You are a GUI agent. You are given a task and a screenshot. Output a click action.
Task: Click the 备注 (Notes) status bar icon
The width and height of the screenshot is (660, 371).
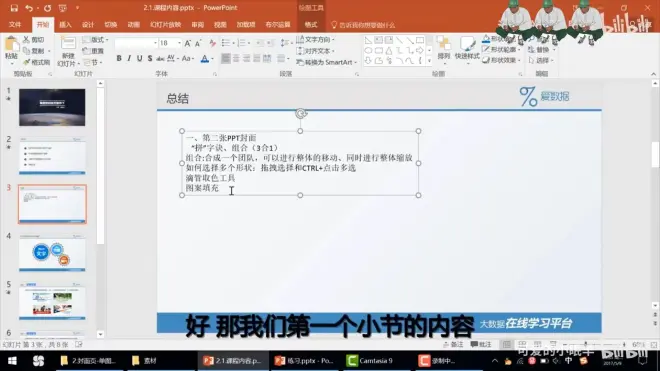point(453,344)
